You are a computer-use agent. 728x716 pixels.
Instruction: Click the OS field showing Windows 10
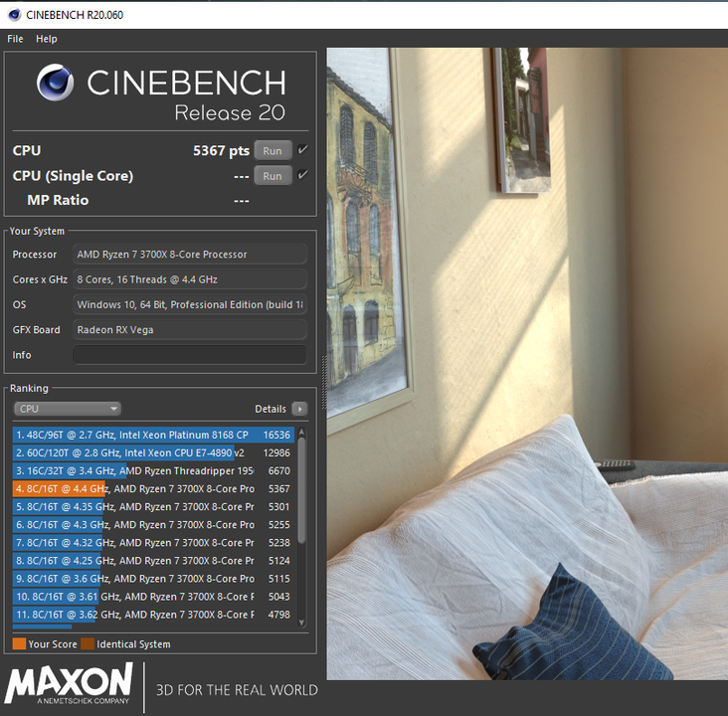189,304
